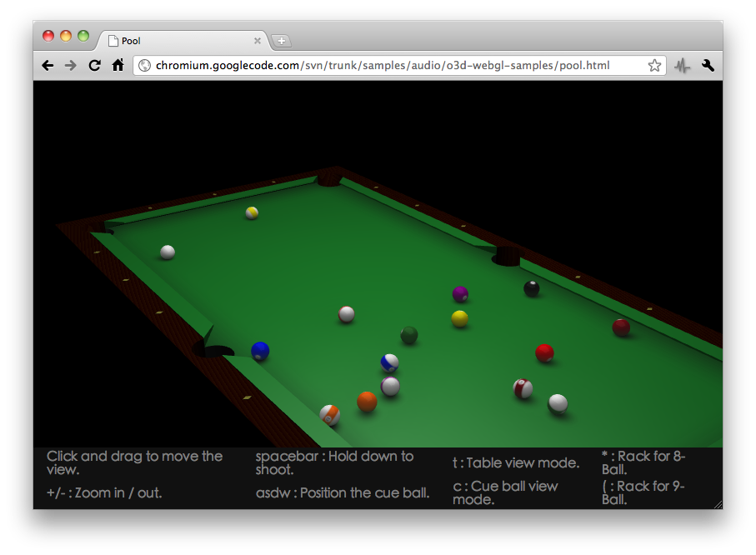The image size is (756, 555).
Task: Go forward with the forward arrow
Action: (x=70, y=65)
